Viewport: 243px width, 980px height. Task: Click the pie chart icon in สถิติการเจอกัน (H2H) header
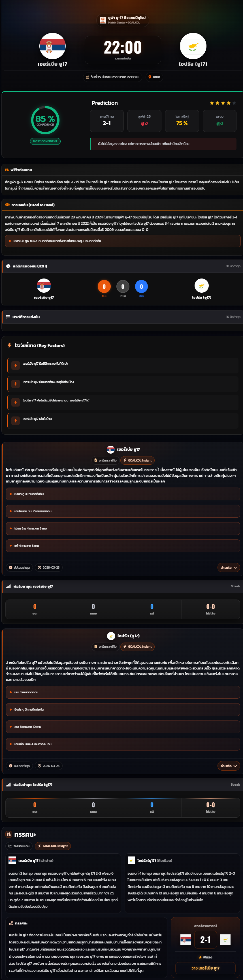[x=8, y=266]
